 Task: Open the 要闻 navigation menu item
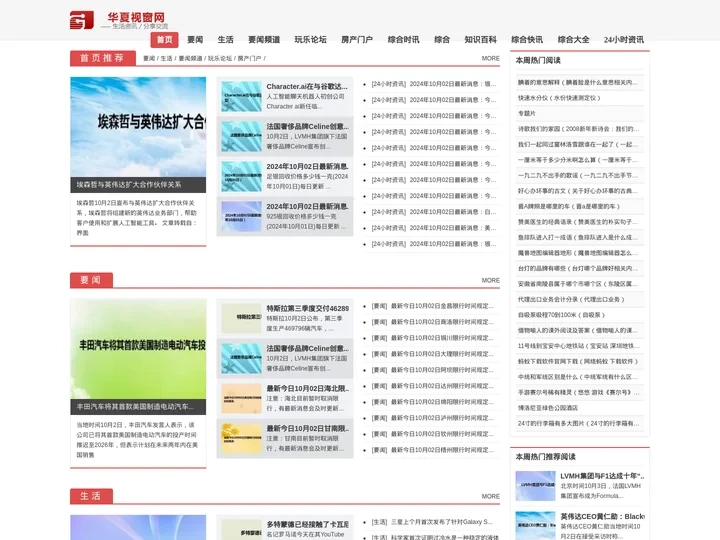(x=195, y=39)
